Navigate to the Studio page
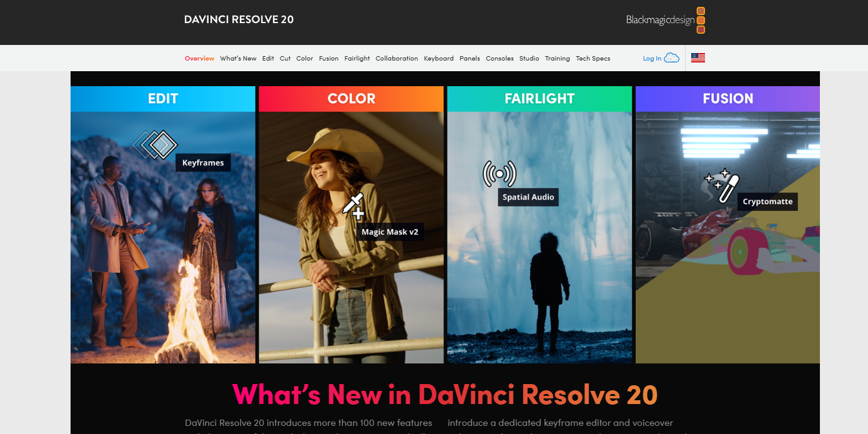868x434 pixels. pos(529,59)
